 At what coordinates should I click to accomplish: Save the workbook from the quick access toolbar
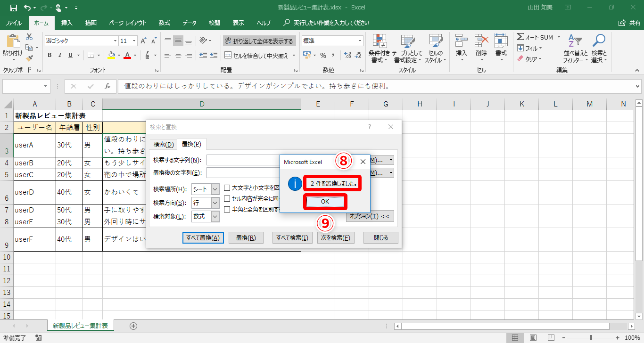point(13,8)
